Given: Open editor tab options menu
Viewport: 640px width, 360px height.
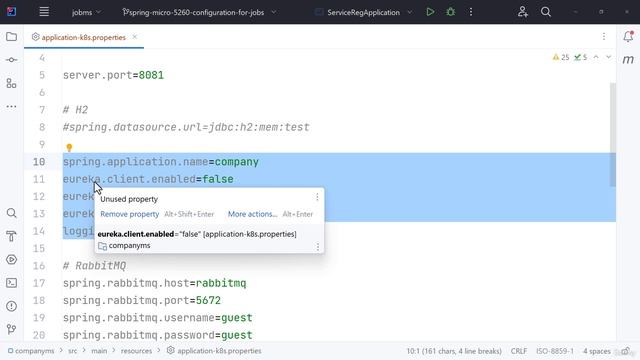Looking at the screenshot, I should coord(604,37).
